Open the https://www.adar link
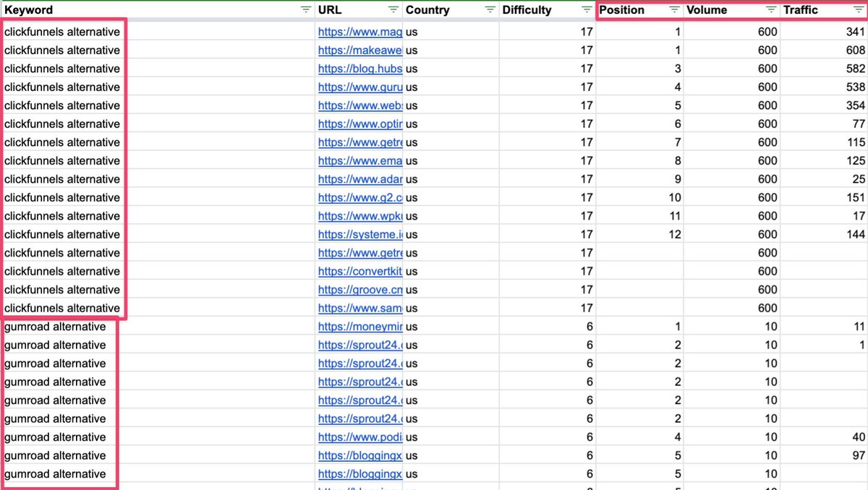Image resolution: width=868 pixels, height=490 pixels. (x=359, y=179)
